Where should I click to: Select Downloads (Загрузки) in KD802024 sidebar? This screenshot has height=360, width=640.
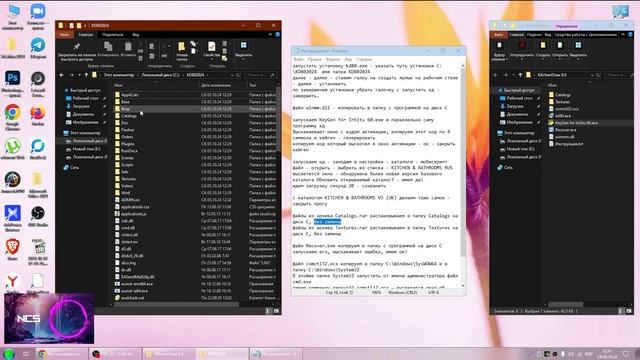click(x=81, y=106)
